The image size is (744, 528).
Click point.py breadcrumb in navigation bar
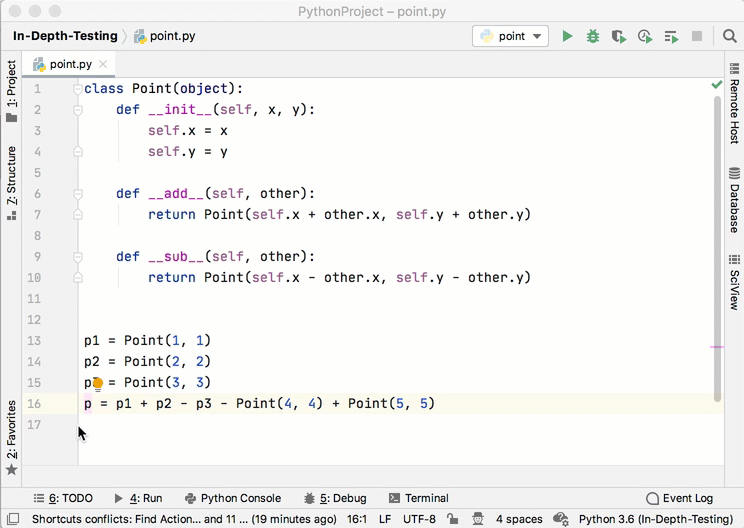[x=165, y=36]
